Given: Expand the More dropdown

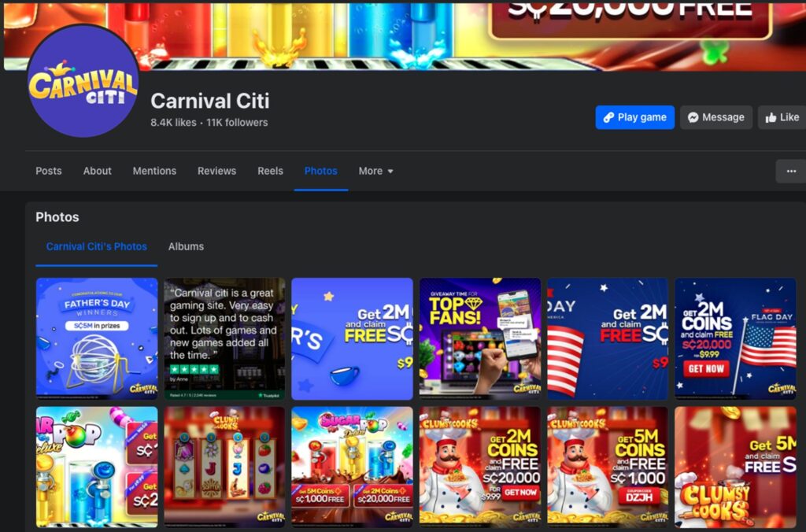Looking at the screenshot, I should coord(375,171).
